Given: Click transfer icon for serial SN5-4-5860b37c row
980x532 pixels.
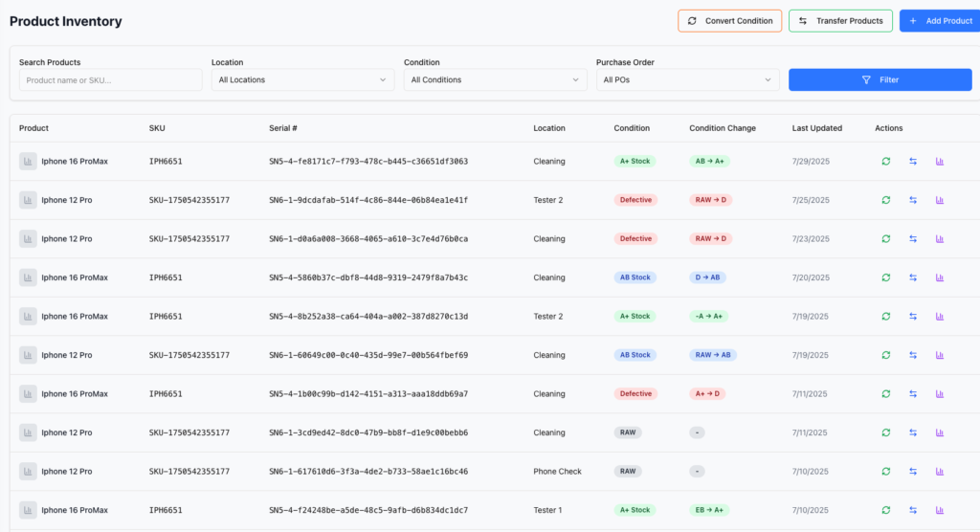Looking at the screenshot, I should [913, 277].
